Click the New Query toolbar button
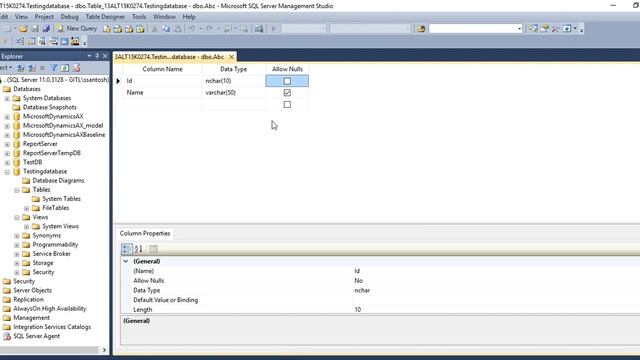Image resolution: width=640 pixels, height=360 pixels. coord(77,28)
